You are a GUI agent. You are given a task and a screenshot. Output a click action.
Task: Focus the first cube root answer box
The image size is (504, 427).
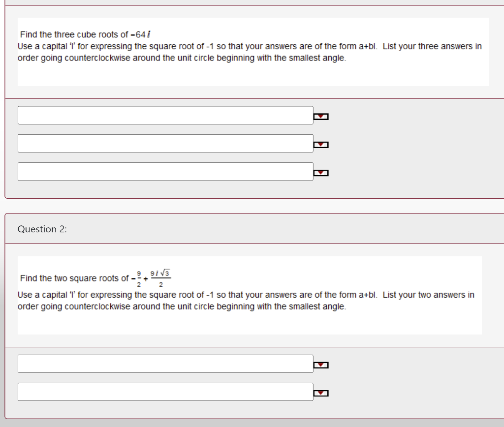click(165, 115)
